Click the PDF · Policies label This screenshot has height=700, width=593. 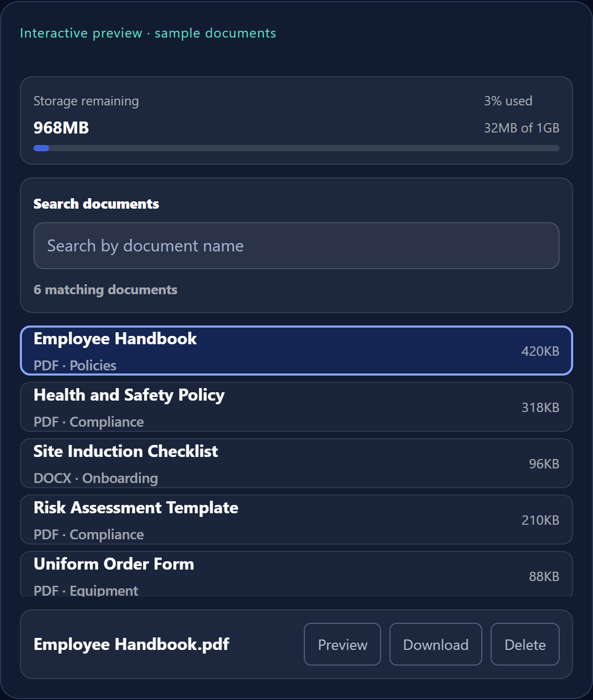tap(75, 365)
